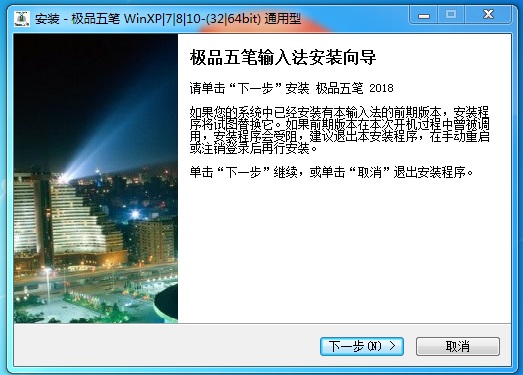The image size is (523, 375).
Task: Click the paragraph about previous input method versions
Action: tap(340, 130)
